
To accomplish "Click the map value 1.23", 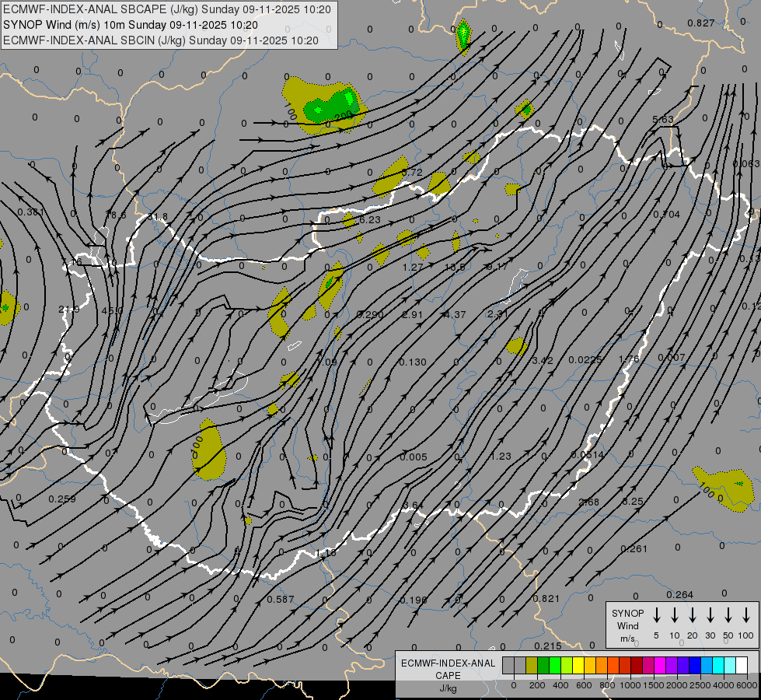I will [x=501, y=456].
